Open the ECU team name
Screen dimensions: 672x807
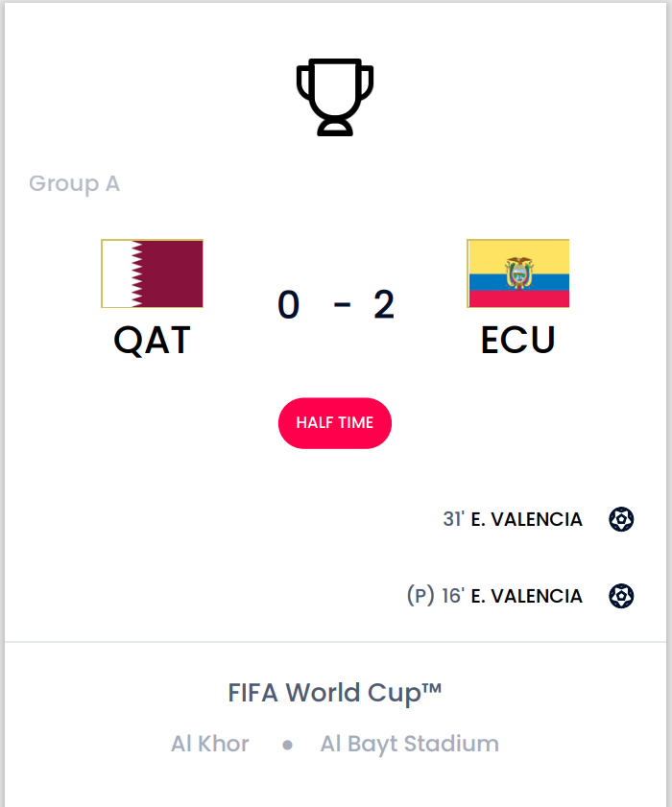(x=518, y=341)
